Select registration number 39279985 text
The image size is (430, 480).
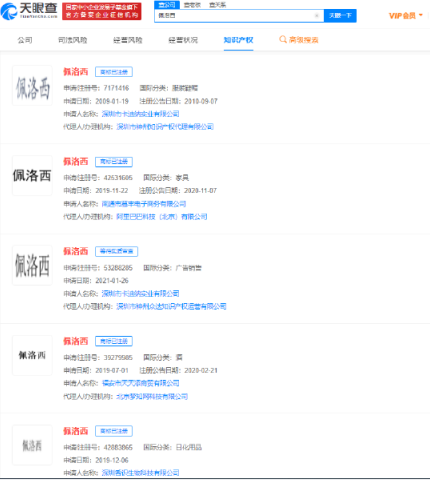coord(118,357)
